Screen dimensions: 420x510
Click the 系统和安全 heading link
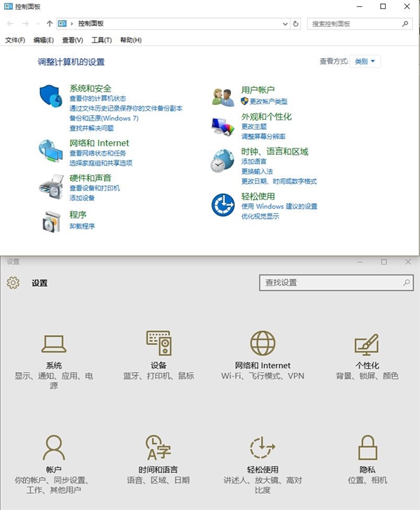90,88
